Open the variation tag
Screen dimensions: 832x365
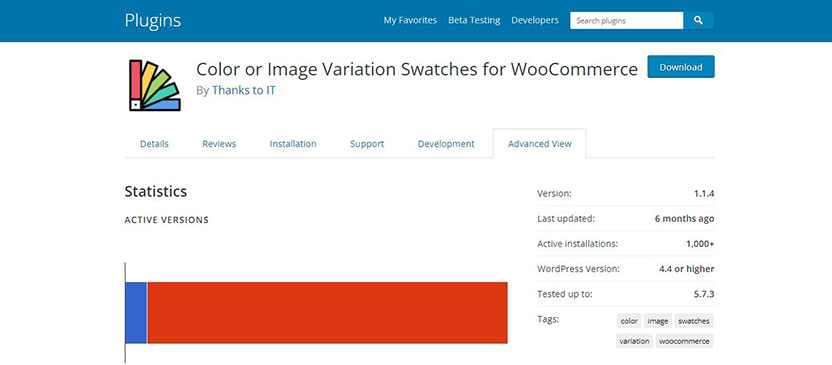pos(635,341)
